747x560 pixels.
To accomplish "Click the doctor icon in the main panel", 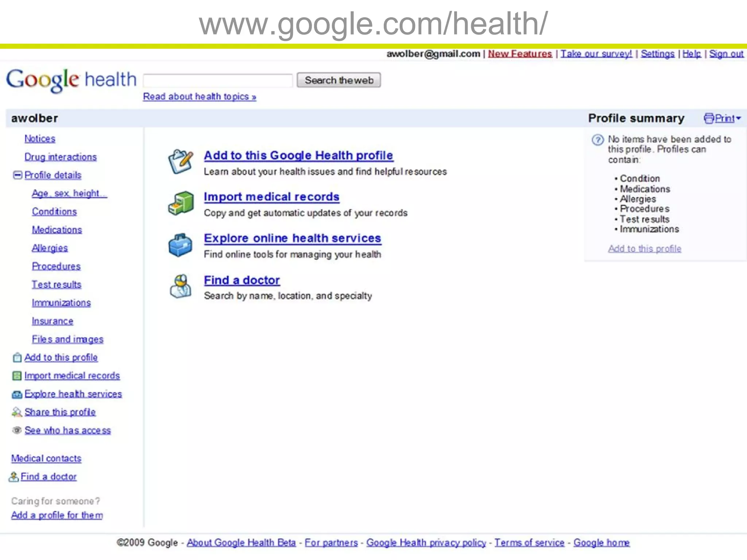I will [180, 287].
